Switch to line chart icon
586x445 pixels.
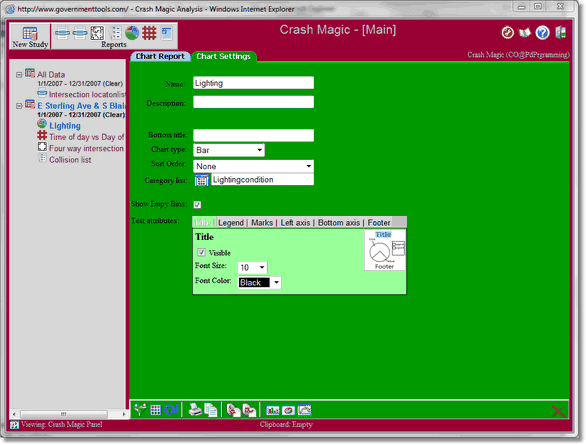click(x=304, y=410)
